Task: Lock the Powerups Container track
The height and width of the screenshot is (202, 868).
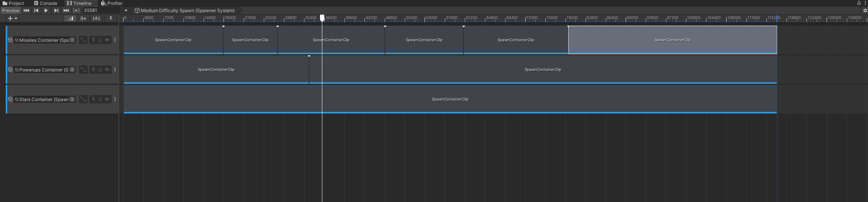Action: [x=100, y=70]
